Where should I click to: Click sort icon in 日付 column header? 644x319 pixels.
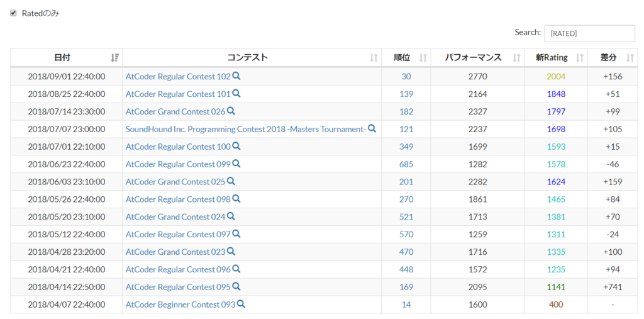coord(114,58)
